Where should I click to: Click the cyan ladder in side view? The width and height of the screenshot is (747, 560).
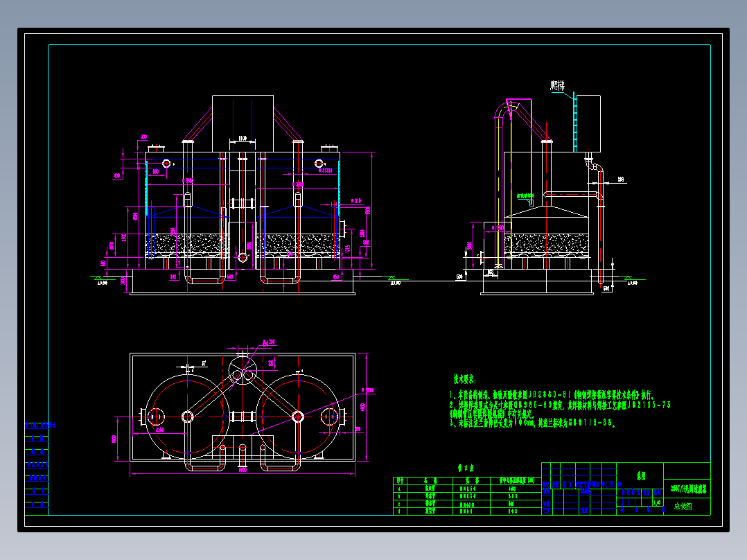575,122
